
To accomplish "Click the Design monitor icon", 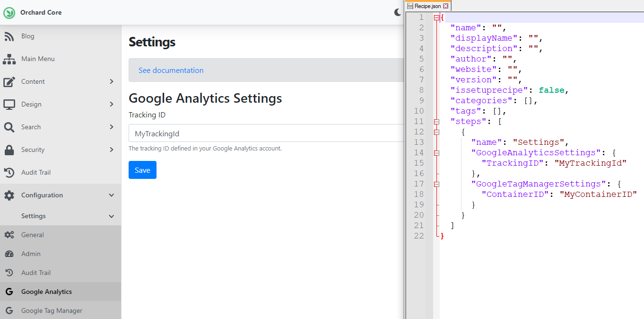I will (x=9, y=105).
